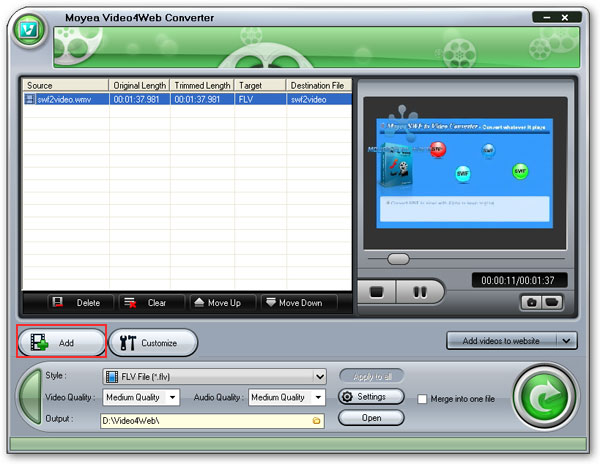This screenshot has height=464, width=600.
Task: Add a new video file
Action: point(61,342)
